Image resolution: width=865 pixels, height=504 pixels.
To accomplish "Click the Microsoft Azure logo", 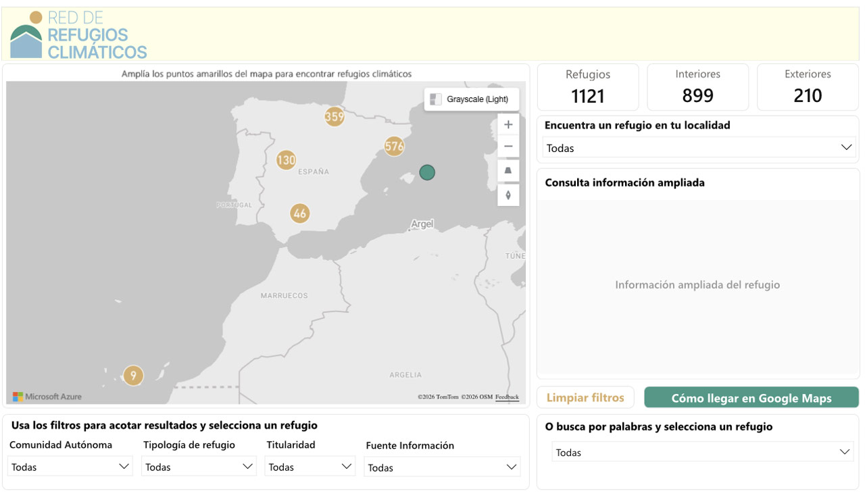I will (47, 397).
